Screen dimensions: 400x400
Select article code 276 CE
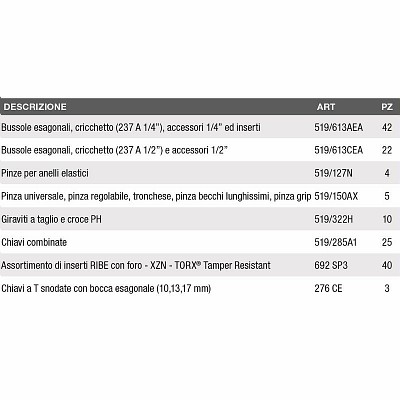[x=328, y=288]
